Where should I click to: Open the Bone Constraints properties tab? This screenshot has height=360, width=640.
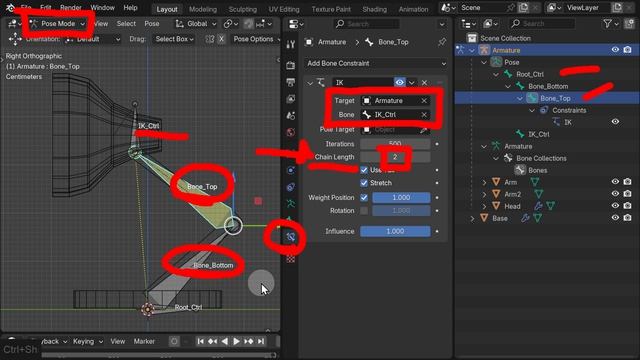coord(291,237)
